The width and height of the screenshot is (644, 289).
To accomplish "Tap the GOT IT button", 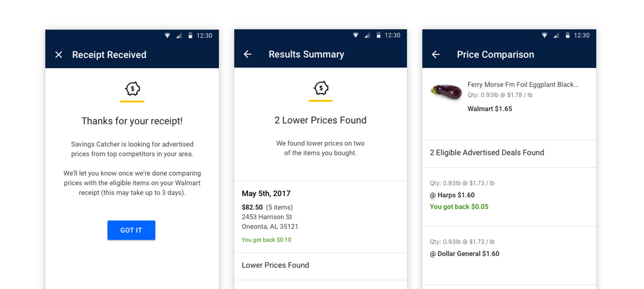I will [131, 230].
